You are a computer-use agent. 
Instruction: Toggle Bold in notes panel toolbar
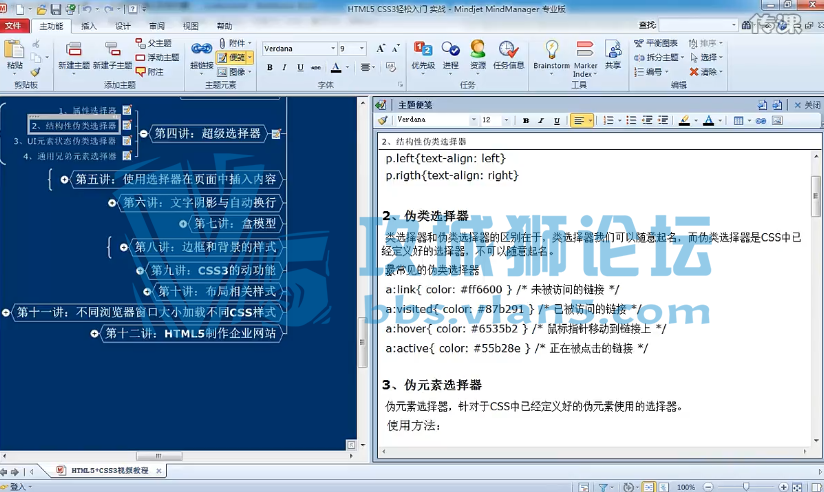526,120
